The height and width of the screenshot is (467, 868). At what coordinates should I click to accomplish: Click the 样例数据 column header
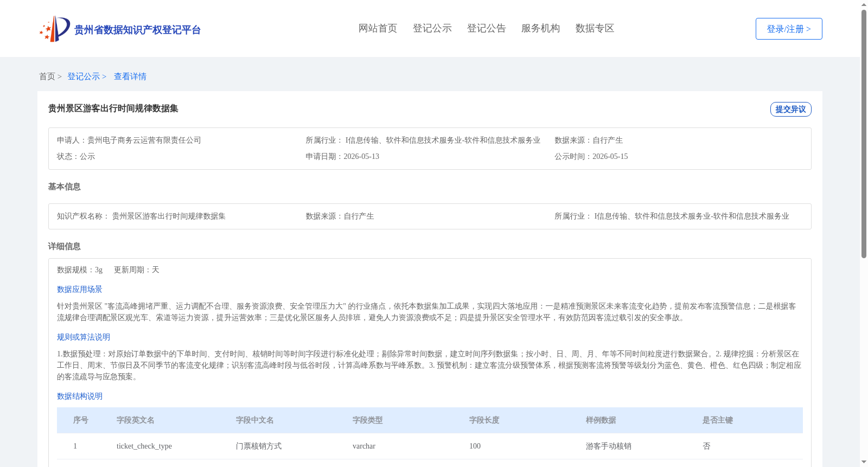click(x=601, y=420)
